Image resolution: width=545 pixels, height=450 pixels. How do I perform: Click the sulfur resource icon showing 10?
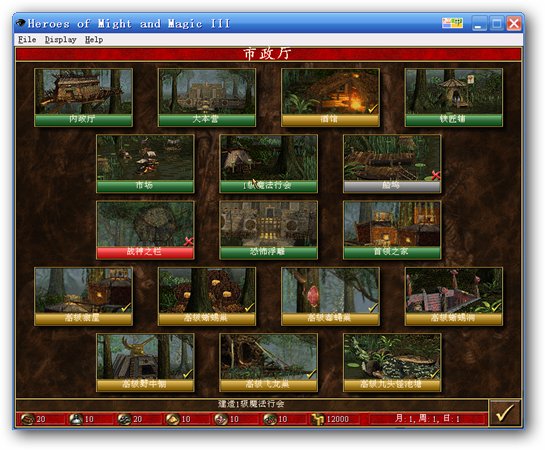172,419
